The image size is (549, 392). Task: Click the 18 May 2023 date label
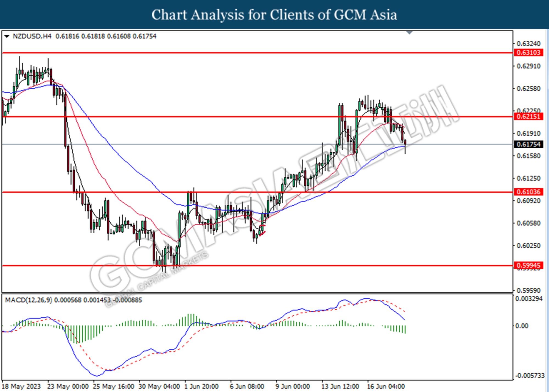pyautogui.click(x=21, y=387)
